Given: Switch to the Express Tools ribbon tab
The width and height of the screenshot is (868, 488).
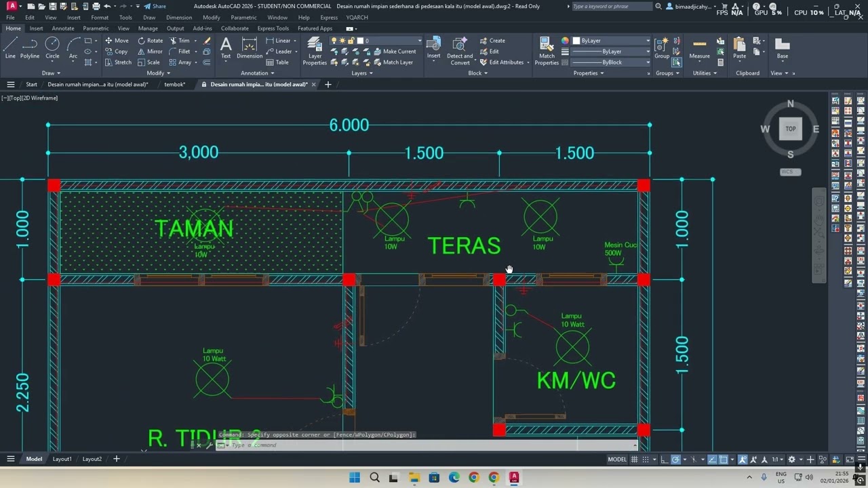Looking at the screenshot, I should 273,28.
